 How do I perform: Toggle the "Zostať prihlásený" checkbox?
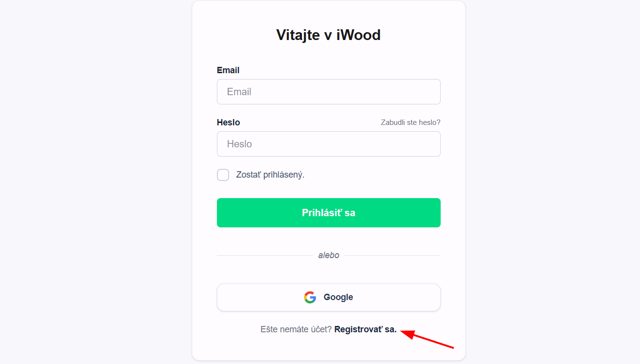223,175
